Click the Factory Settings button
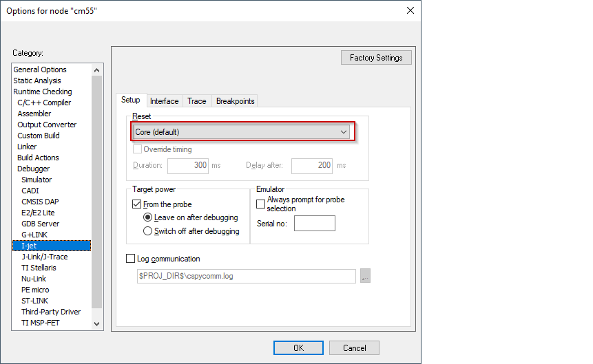 (x=375, y=58)
